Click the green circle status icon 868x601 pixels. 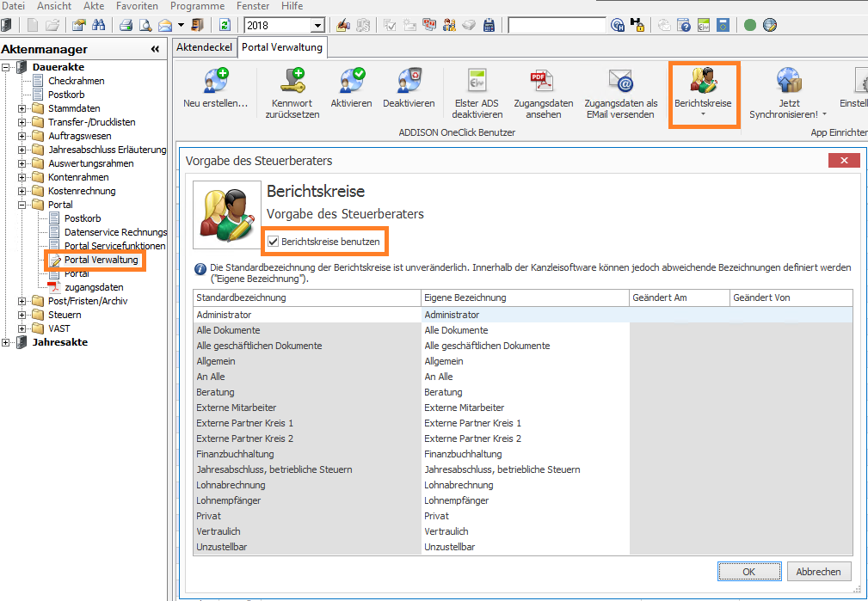(x=750, y=25)
